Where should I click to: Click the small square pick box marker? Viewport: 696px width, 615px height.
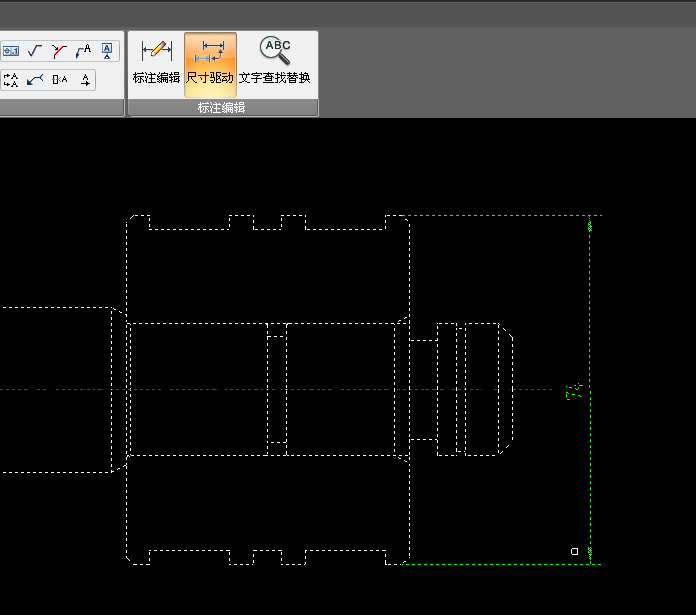pos(574,551)
